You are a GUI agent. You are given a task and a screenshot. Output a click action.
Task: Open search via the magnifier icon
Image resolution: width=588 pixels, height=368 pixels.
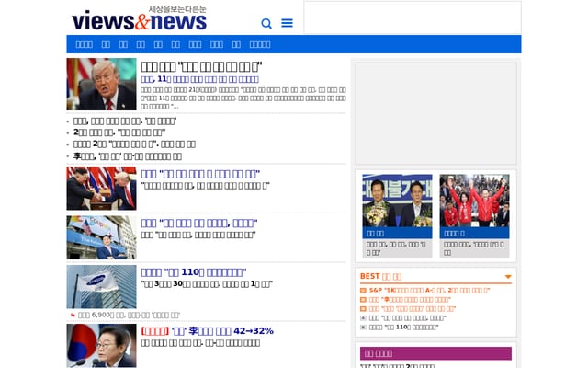(266, 23)
